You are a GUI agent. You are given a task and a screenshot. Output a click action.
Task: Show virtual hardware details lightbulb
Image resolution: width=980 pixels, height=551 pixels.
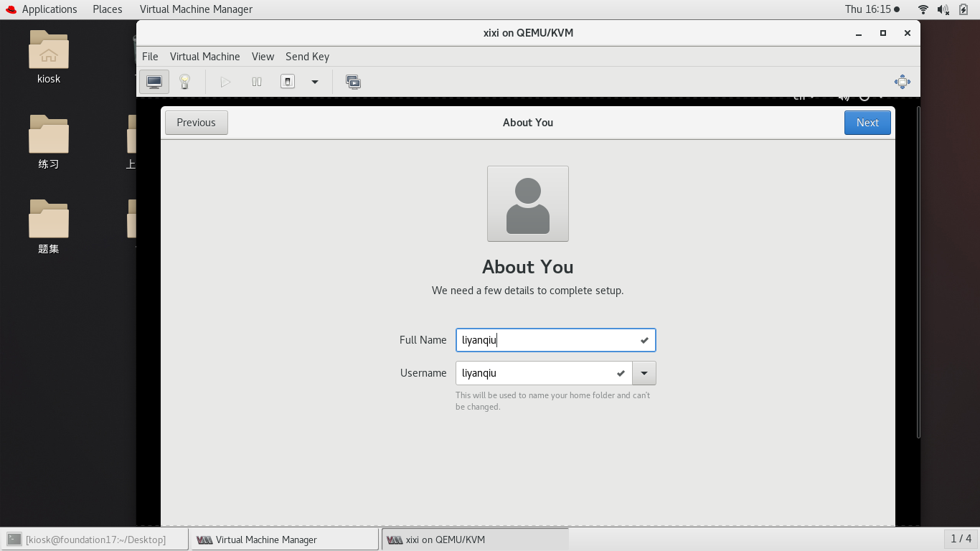point(184,82)
